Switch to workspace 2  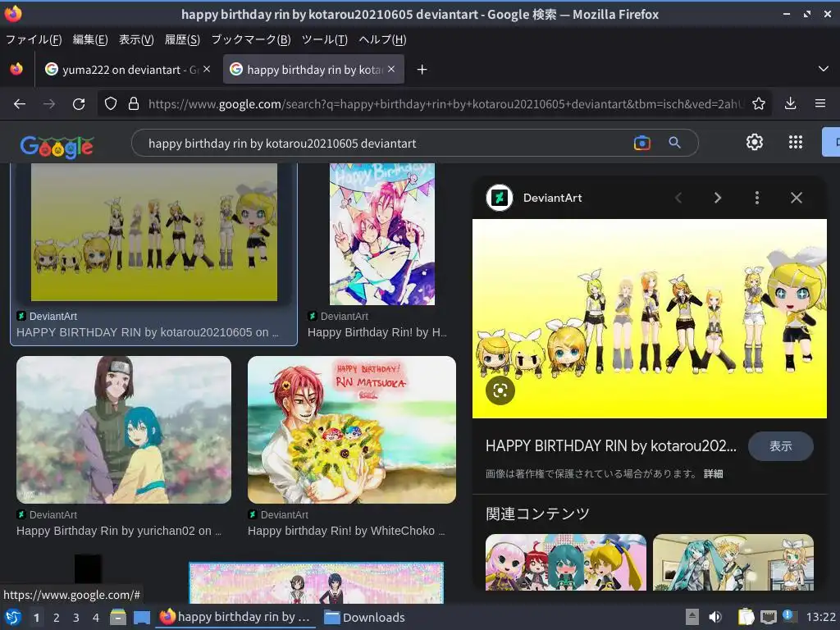57,618
